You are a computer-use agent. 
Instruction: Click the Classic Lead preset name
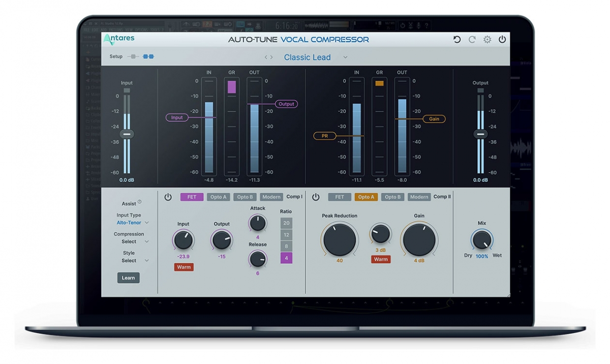click(x=308, y=57)
